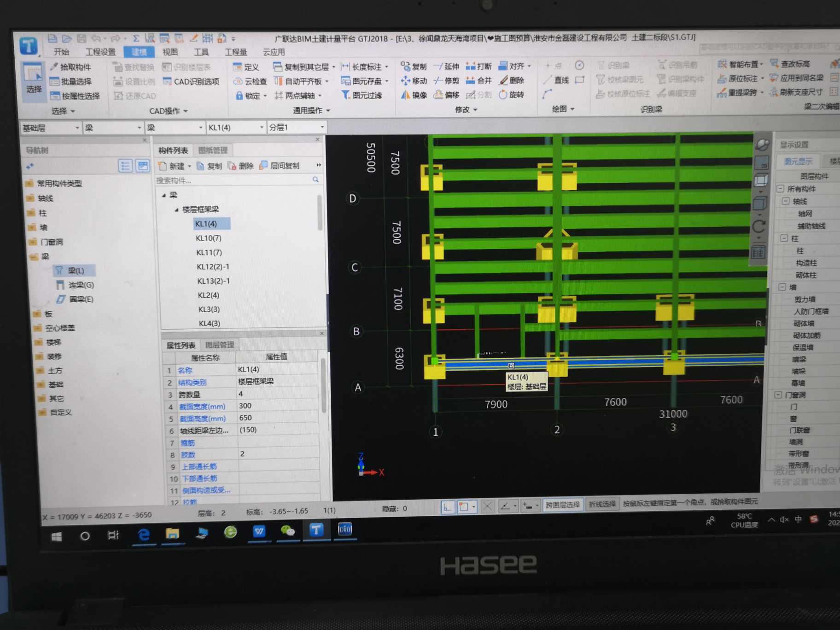
Task: Click the 复制 copy tool in 修改 group
Action: coord(414,67)
